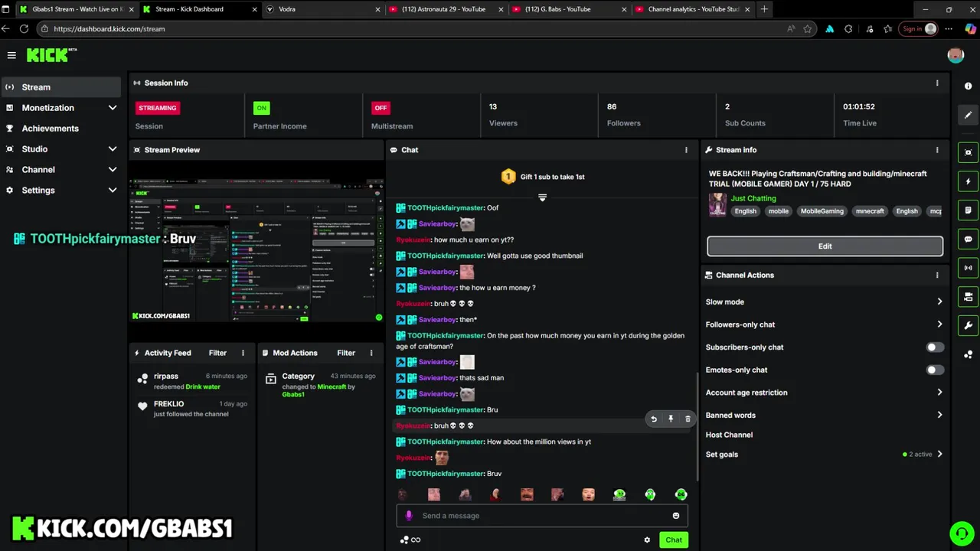Open the channel points icon on right rail
The height and width of the screenshot is (551, 980).
(969, 354)
